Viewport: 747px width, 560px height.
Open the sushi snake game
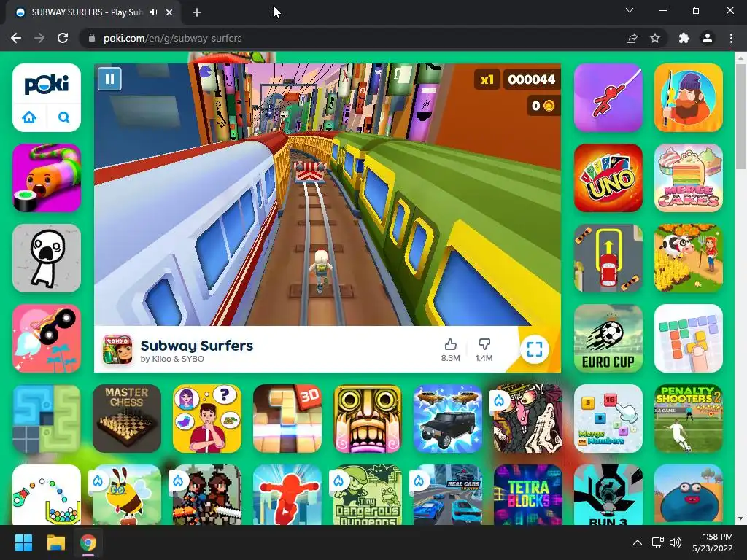(x=47, y=178)
